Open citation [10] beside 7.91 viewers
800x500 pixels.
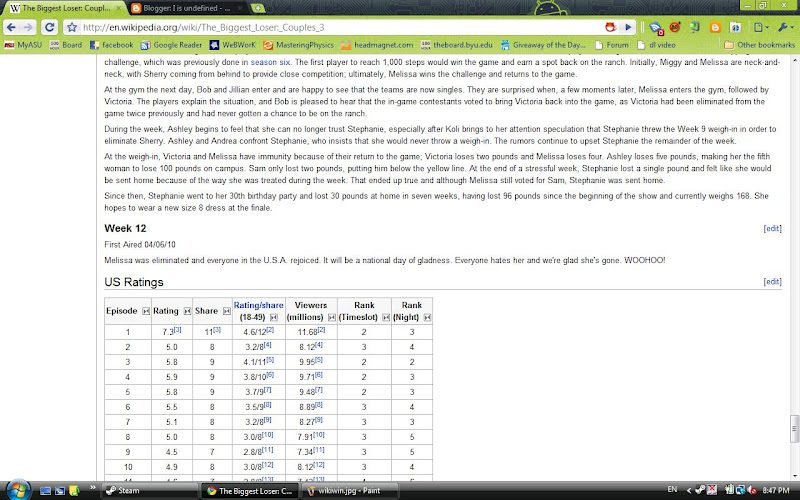319,435
